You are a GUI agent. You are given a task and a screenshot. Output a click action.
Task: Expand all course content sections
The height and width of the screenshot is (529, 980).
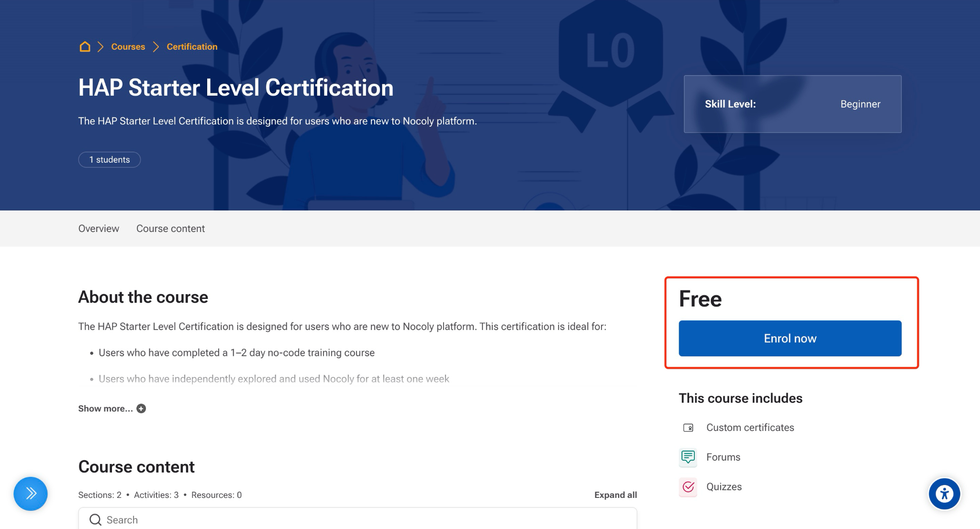point(615,495)
